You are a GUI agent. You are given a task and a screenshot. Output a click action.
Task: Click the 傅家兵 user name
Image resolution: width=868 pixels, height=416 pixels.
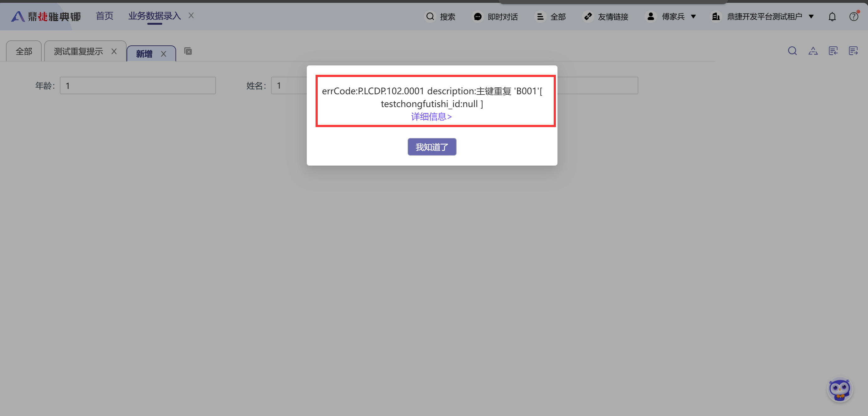pyautogui.click(x=673, y=17)
